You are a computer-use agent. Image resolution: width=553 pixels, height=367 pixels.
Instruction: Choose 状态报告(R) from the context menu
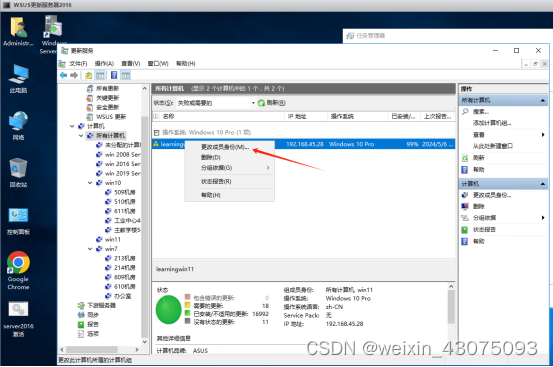230,182
